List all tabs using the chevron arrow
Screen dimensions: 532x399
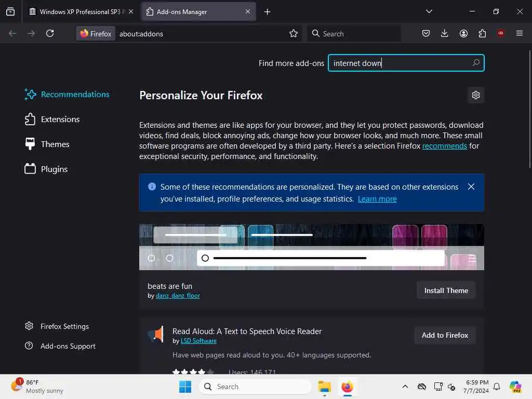click(x=429, y=11)
